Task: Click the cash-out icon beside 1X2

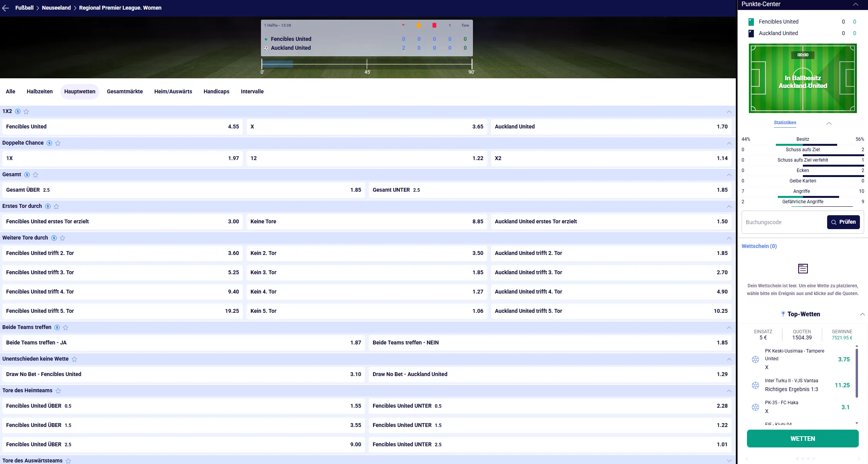Action: (18, 111)
